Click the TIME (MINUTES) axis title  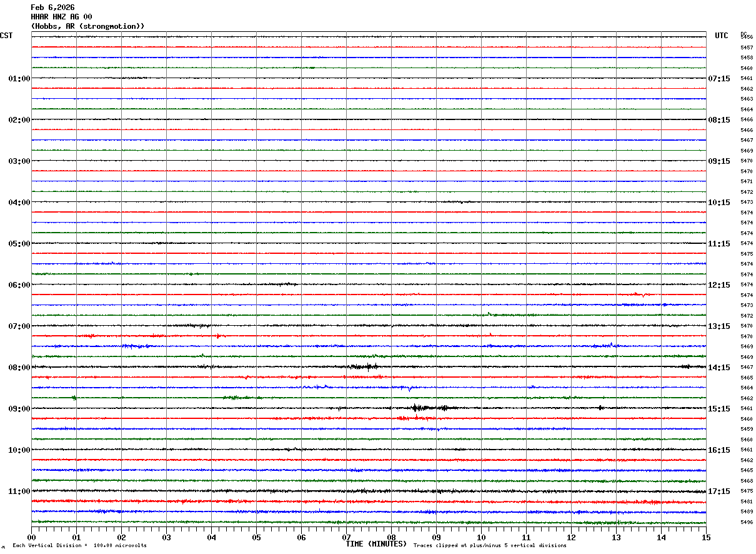coord(376,544)
